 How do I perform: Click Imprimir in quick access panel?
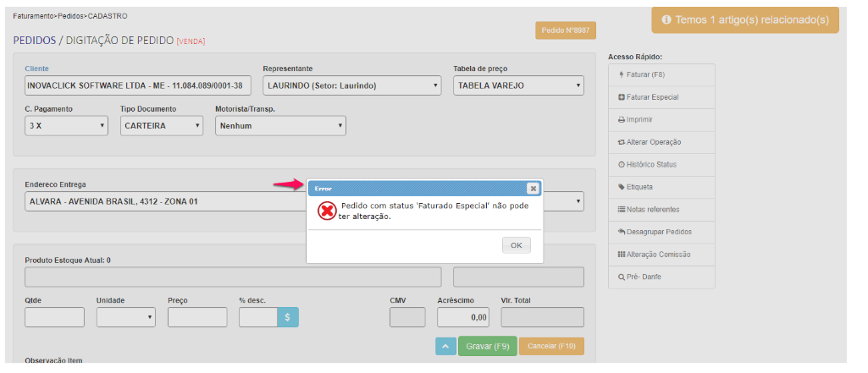pos(661,119)
